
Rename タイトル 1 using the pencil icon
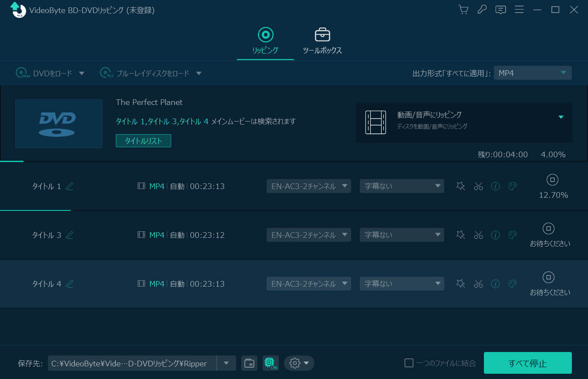70,186
